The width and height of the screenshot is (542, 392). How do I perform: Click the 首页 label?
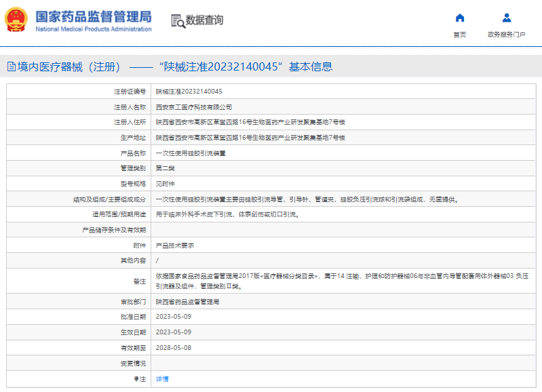pyautogui.click(x=460, y=35)
